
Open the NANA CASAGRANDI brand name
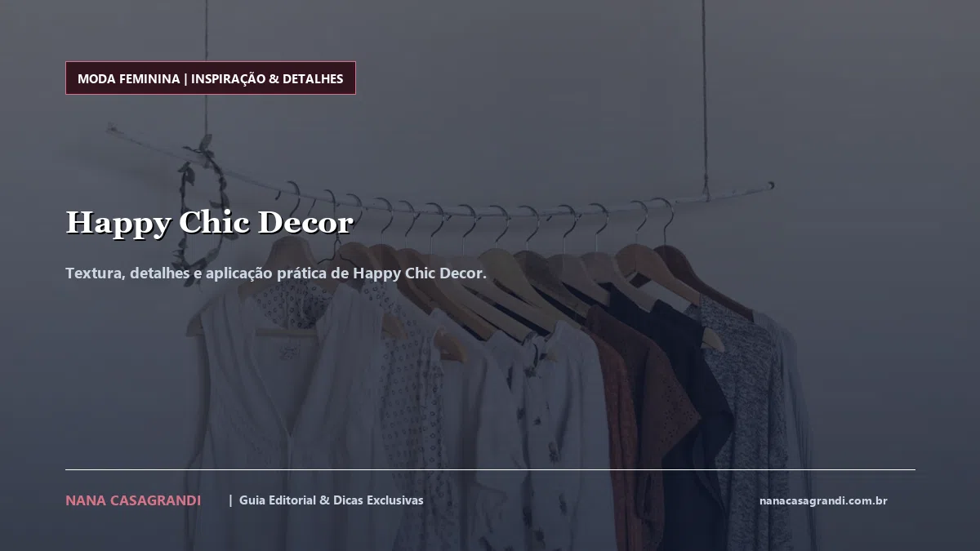click(133, 500)
